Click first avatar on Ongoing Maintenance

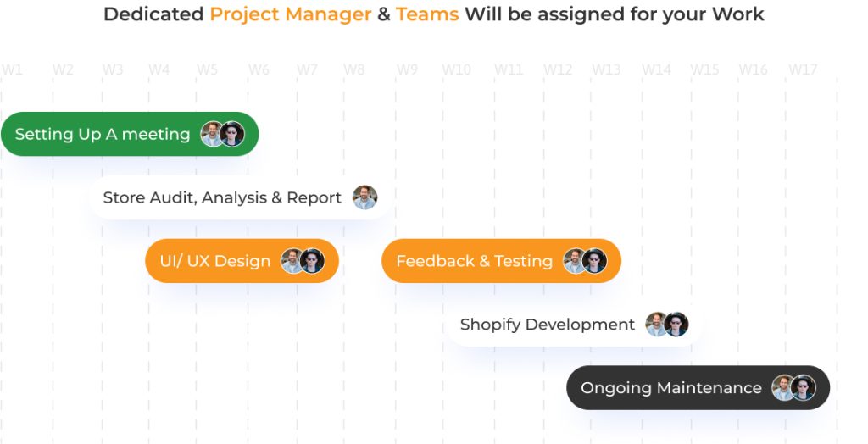(783, 388)
